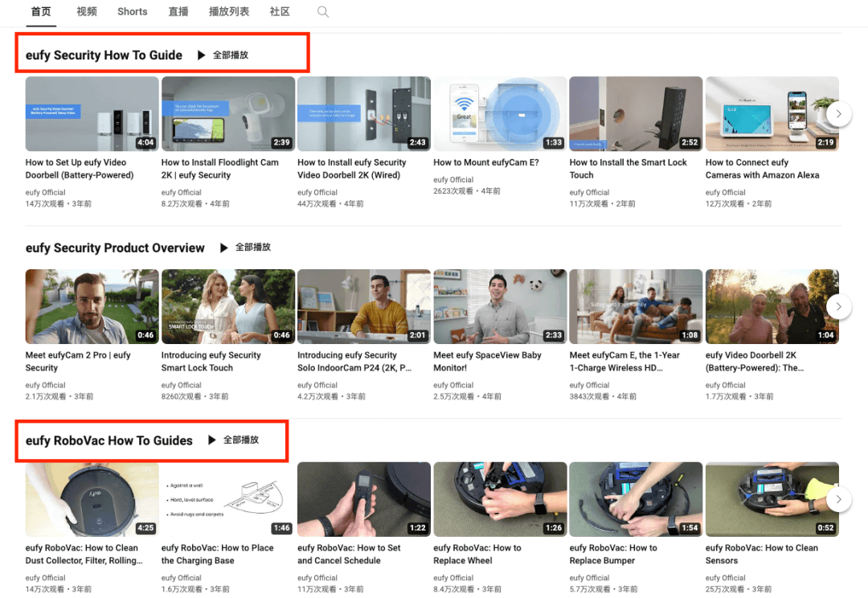
Task: Click eufy Official under Smart Lock Touch install video
Action: 590,192
